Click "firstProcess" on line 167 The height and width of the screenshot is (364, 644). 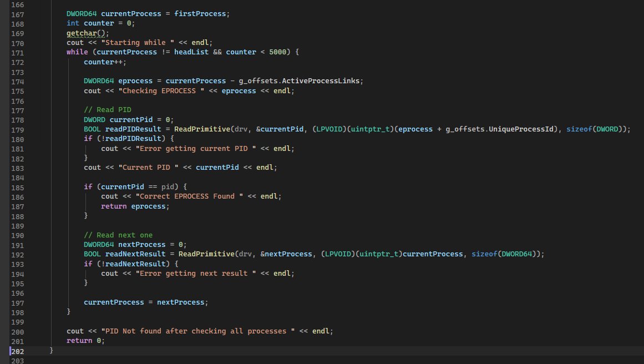point(200,13)
